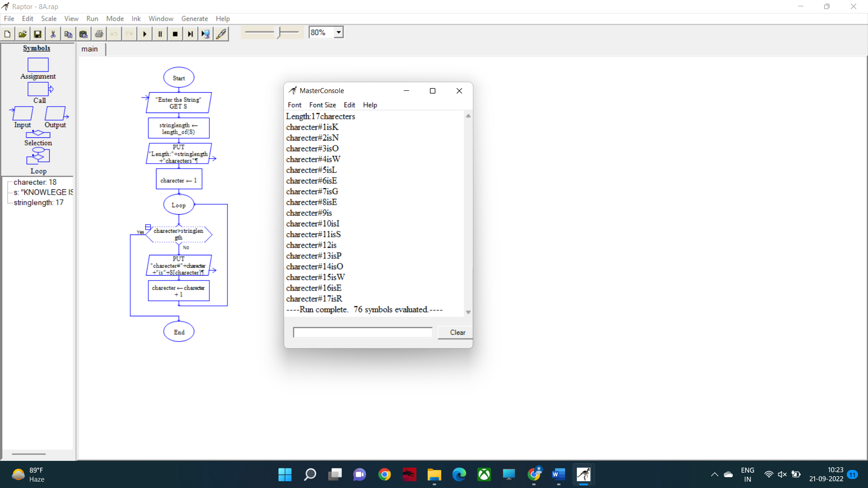The image size is (868, 488).
Task: Open Font Size menu in MasterConsole
Action: (322, 105)
